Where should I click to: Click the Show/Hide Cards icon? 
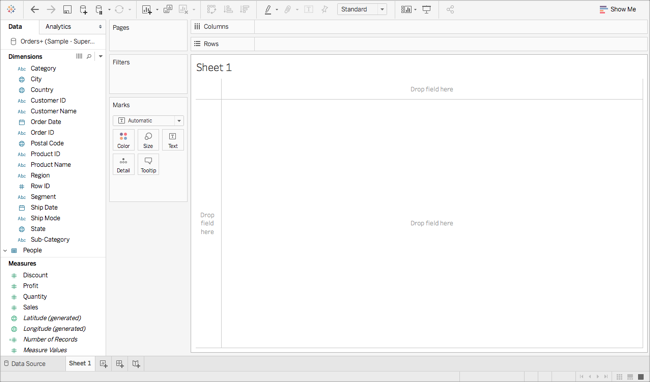(407, 9)
